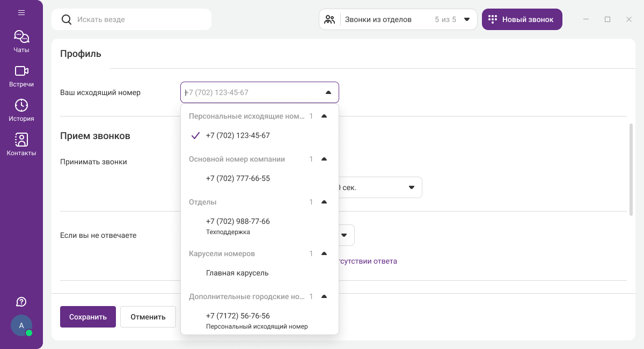Image resolution: width=644 pixels, height=349 pixels.
Task: Choose Главная карусель option
Action: click(x=237, y=273)
